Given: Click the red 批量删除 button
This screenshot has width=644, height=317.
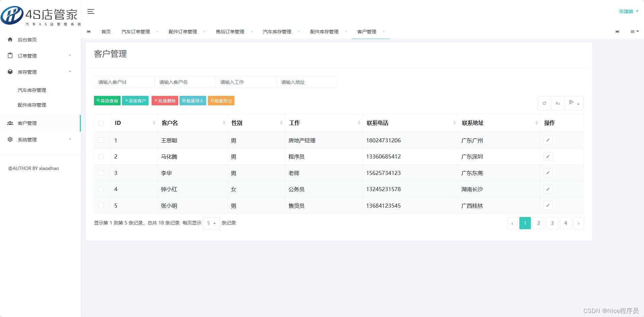Looking at the screenshot, I should [165, 101].
